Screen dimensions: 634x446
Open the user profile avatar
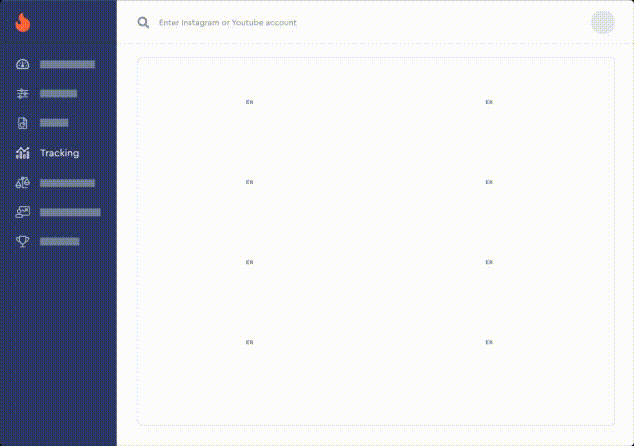click(602, 22)
